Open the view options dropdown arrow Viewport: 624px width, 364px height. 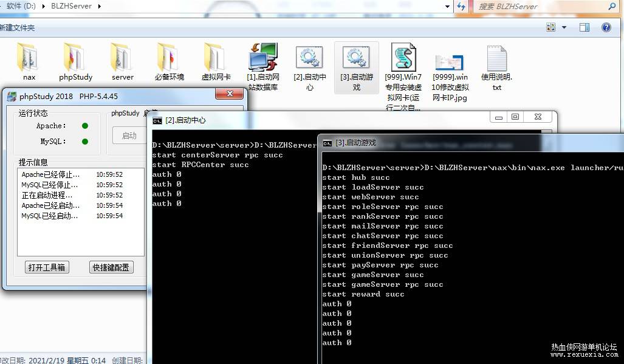[564, 27]
